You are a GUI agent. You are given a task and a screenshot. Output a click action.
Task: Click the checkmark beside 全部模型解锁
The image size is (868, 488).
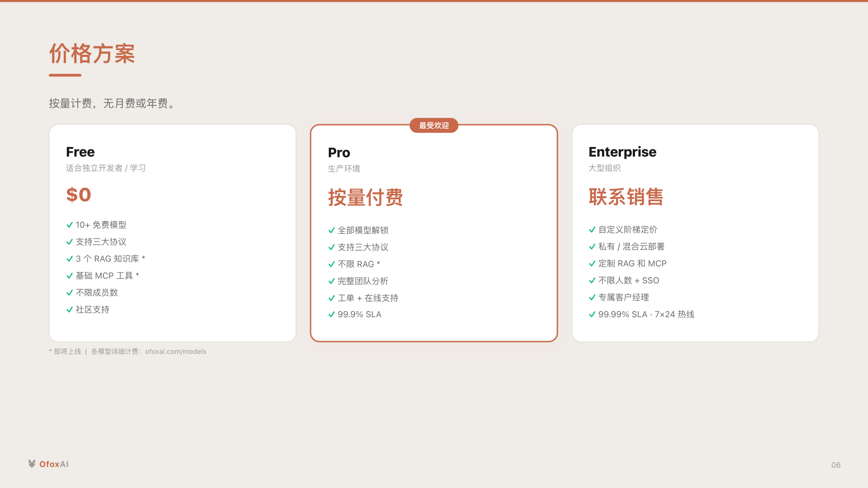point(331,230)
